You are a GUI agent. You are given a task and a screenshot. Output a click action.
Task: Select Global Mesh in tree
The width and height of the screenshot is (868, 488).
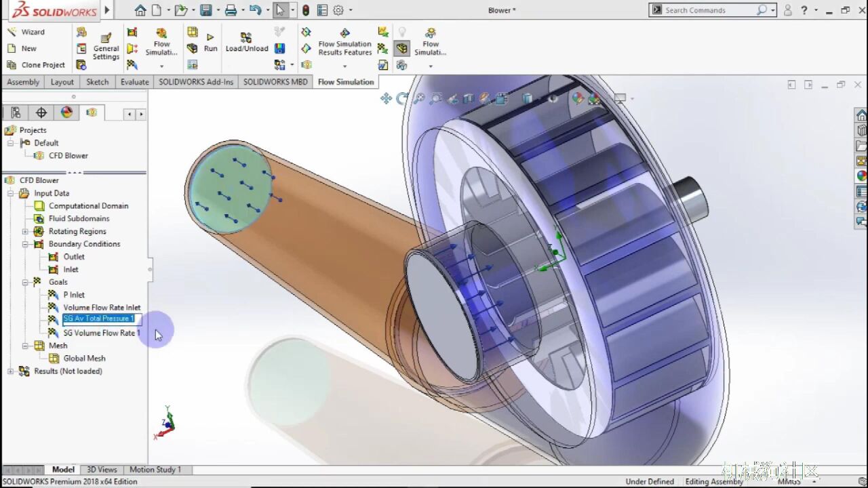pos(84,359)
